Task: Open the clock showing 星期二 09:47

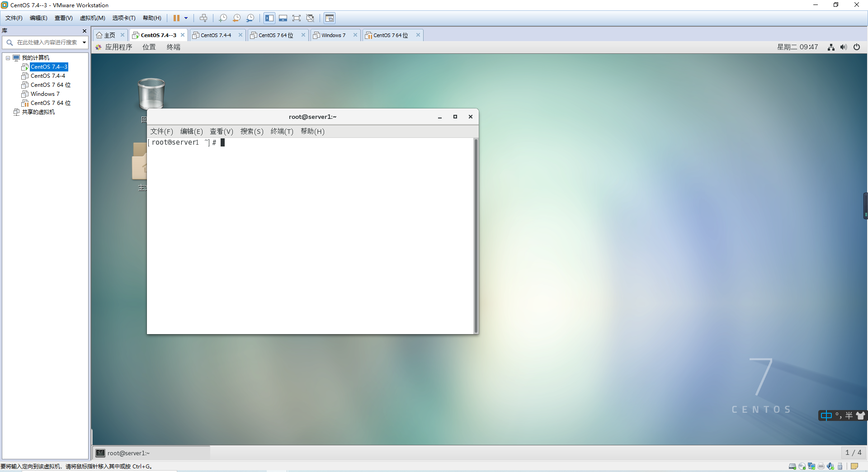Action: point(797,47)
